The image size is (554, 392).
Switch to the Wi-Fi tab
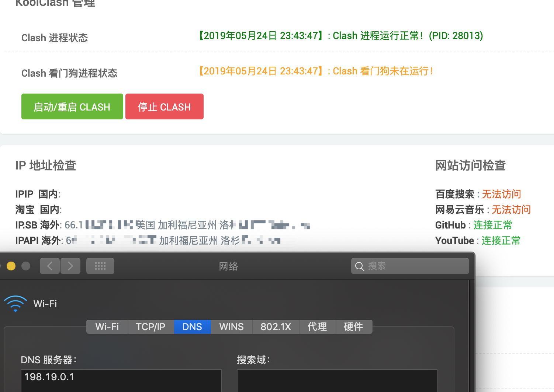tap(107, 327)
